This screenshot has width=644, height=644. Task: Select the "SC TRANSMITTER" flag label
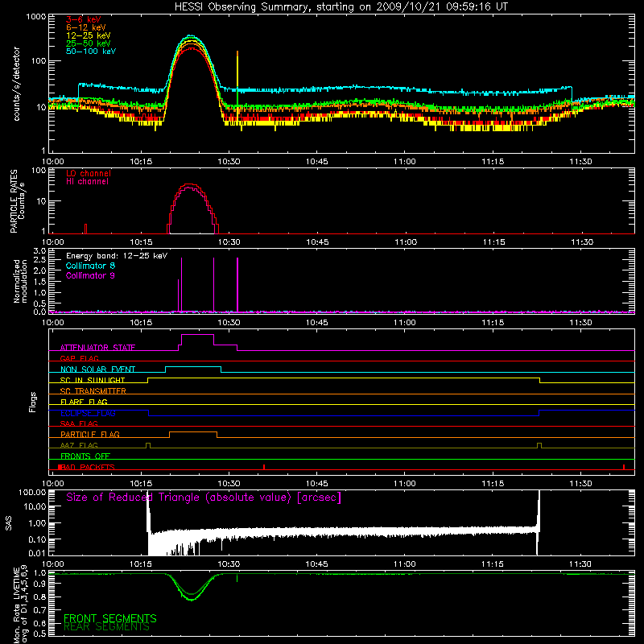(93, 391)
